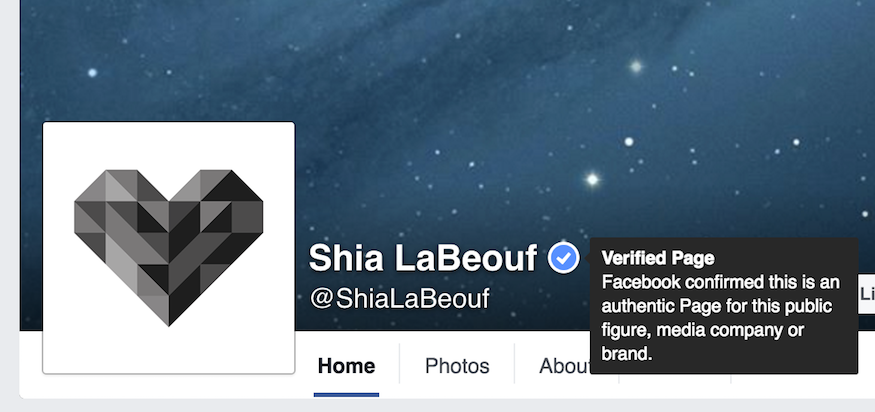Click the Shia LaBeouf page name
The height and width of the screenshot is (412, 875).
pyautogui.click(x=422, y=258)
